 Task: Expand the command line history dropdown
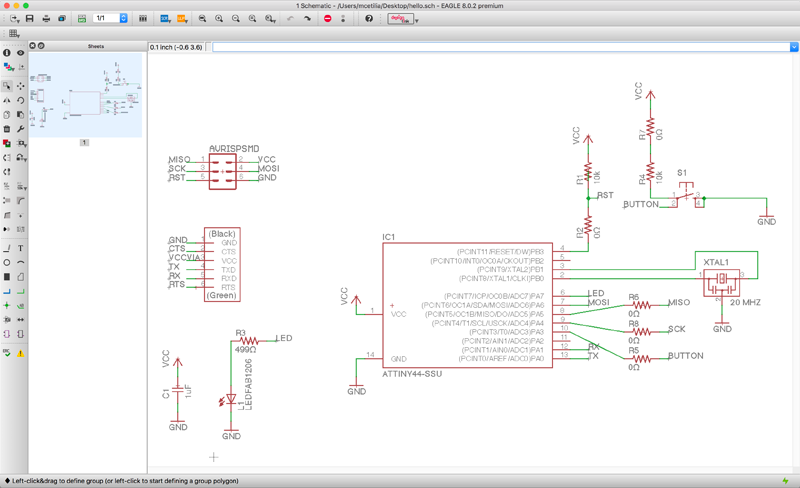(794, 47)
